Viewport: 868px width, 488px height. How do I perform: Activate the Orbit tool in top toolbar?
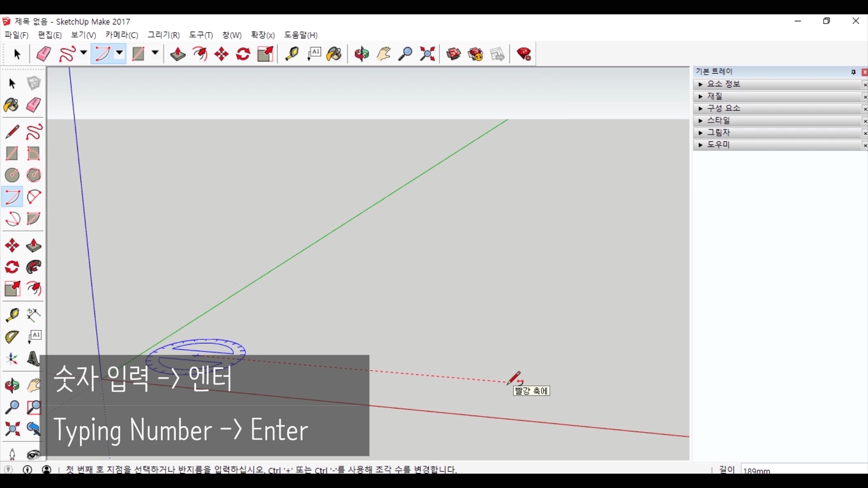(x=362, y=54)
